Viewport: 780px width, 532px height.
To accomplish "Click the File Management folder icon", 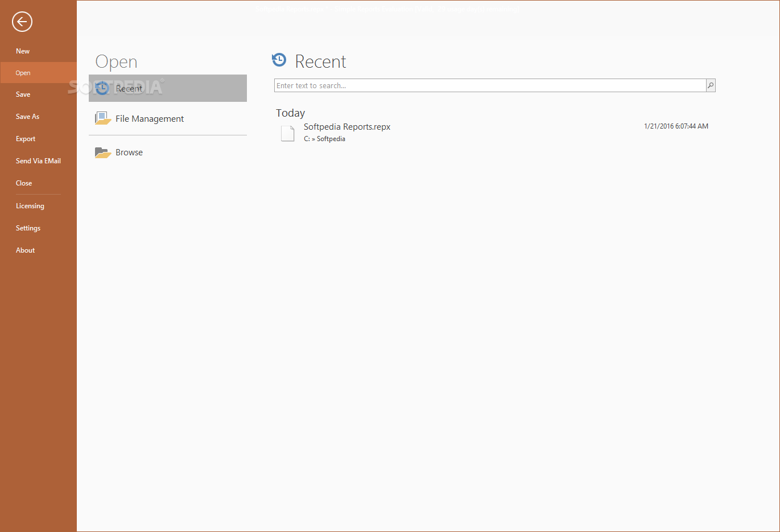I will click(x=103, y=118).
